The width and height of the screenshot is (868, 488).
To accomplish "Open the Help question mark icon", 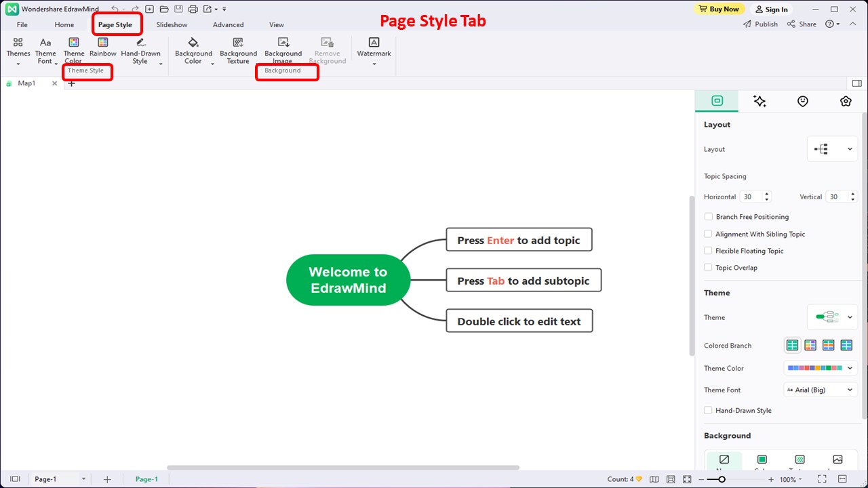I will (829, 24).
